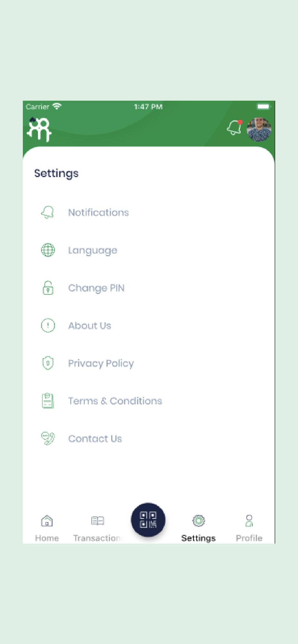View the Privacy Policy text link
This screenshot has width=298, height=644.
pos(101,364)
